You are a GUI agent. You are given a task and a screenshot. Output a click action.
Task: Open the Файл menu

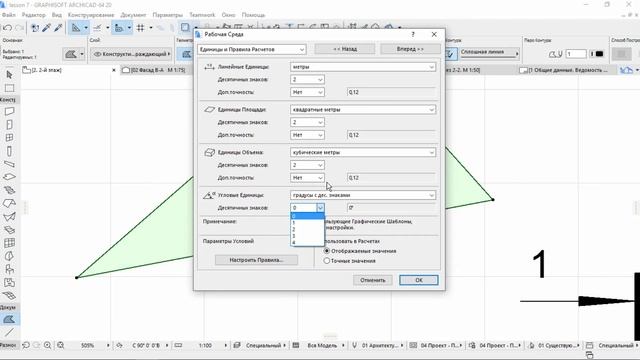pos(9,15)
